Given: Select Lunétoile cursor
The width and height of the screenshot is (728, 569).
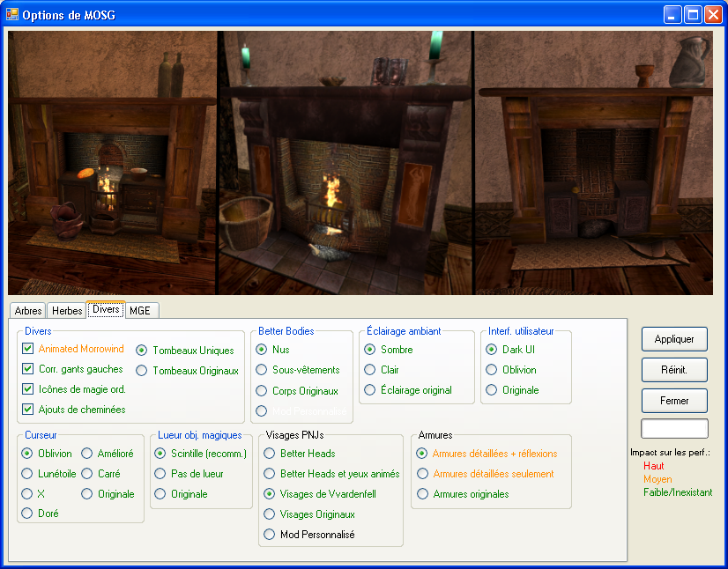Looking at the screenshot, I should click(27, 473).
